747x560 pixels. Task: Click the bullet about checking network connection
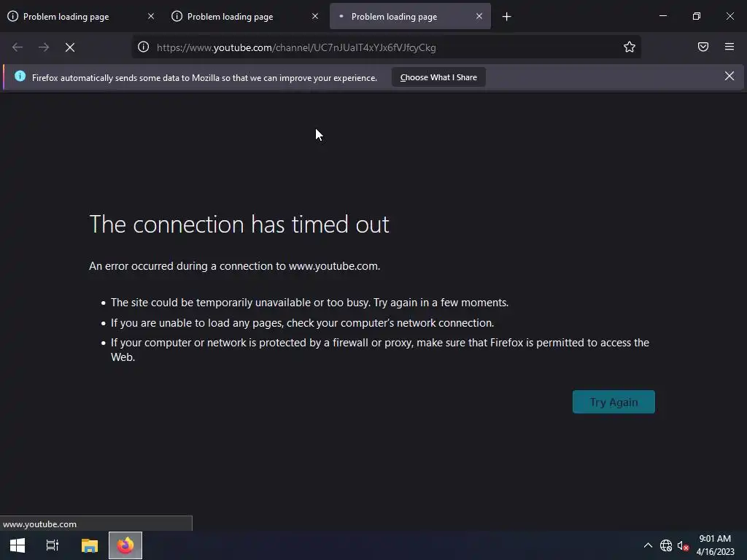click(302, 323)
